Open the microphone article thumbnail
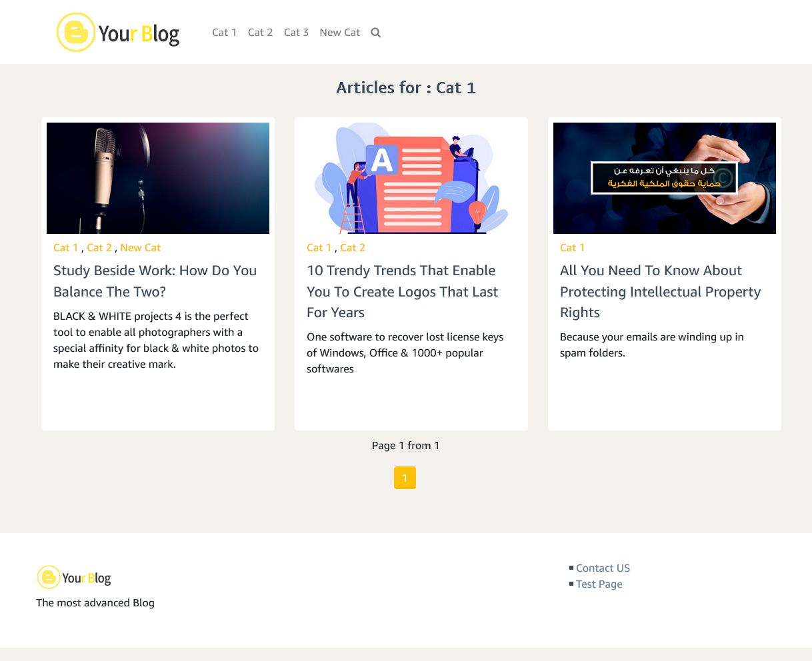Image resolution: width=812 pixels, height=661 pixels. tap(158, 178)
